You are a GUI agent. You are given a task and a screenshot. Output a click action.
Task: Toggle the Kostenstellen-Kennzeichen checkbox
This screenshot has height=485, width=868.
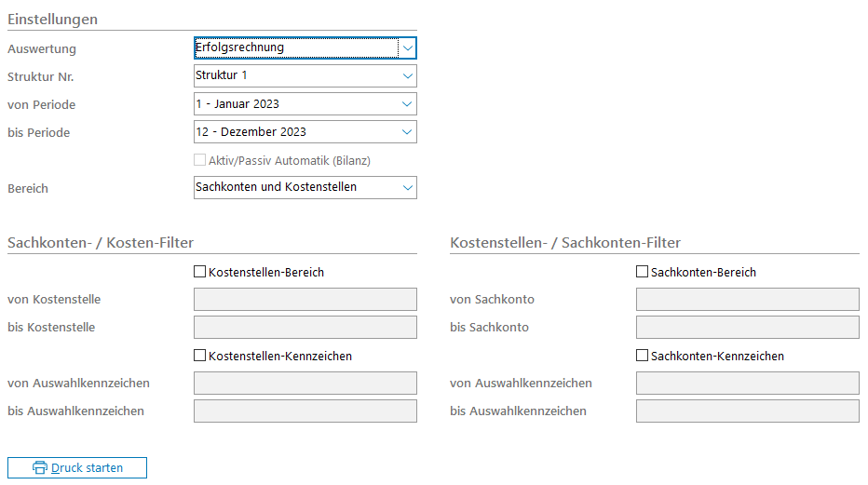(199, 357)
